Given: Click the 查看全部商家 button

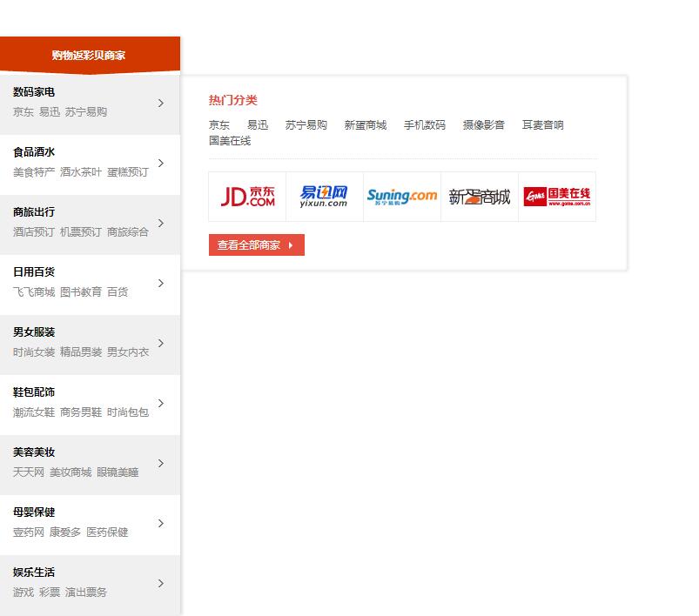Looking at the screenshot, I should [256, 245].
